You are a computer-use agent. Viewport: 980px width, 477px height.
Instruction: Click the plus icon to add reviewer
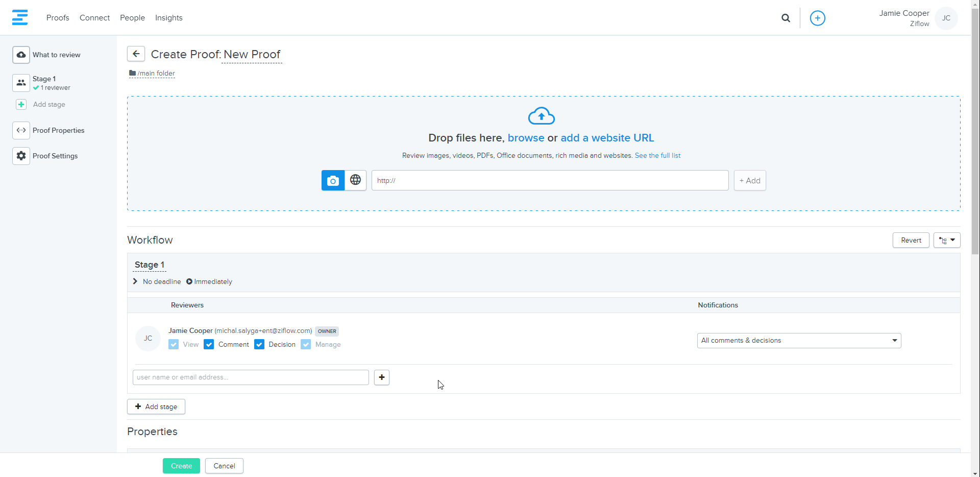click(x=381, y=377)
